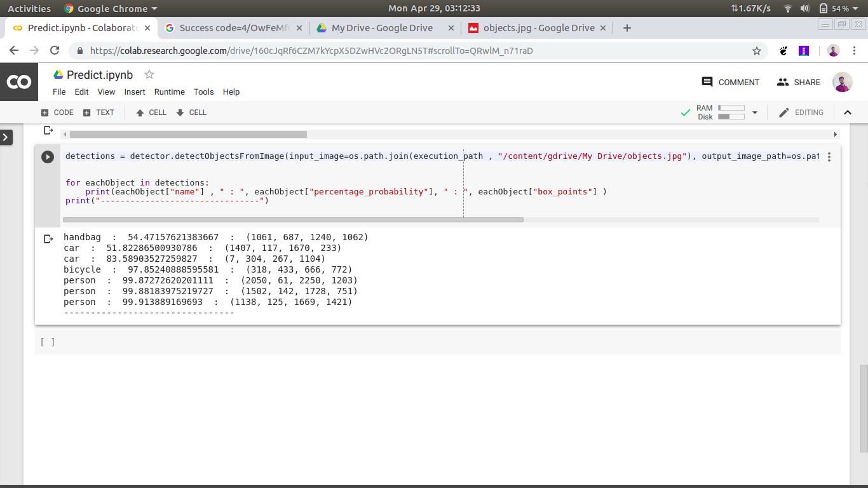Run the detections code cell
The width and height of the screenshot is (868, 488).
tap(48, 156)
